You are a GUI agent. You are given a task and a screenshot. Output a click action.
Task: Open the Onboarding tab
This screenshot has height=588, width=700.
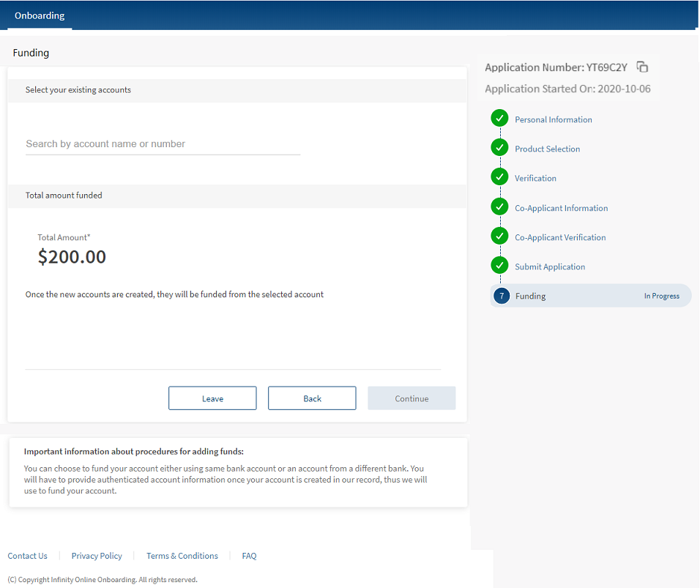[40, 15]
